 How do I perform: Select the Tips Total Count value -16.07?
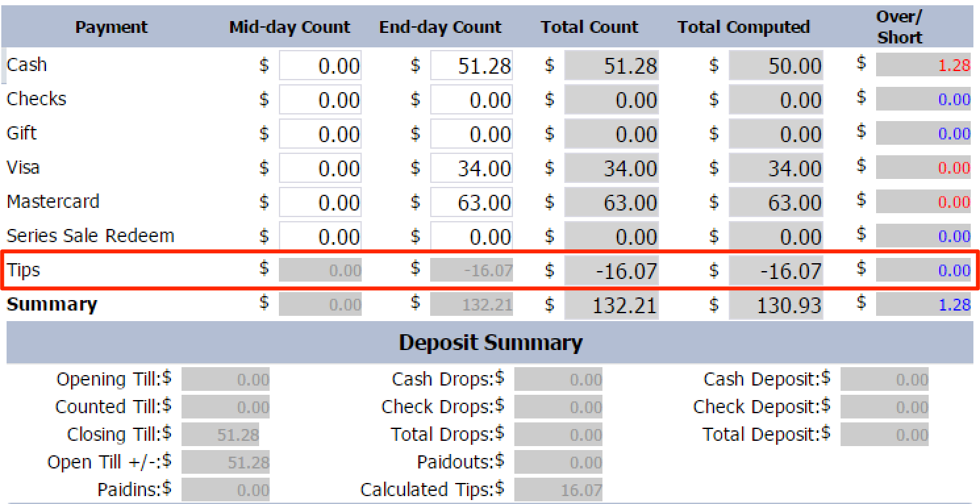[611, 270]
